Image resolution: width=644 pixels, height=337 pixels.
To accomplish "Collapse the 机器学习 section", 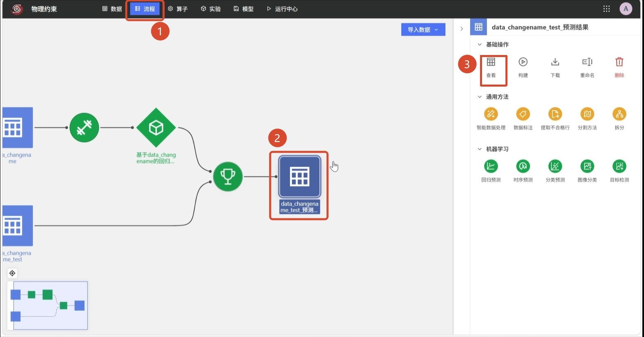I will pos(480,149).
